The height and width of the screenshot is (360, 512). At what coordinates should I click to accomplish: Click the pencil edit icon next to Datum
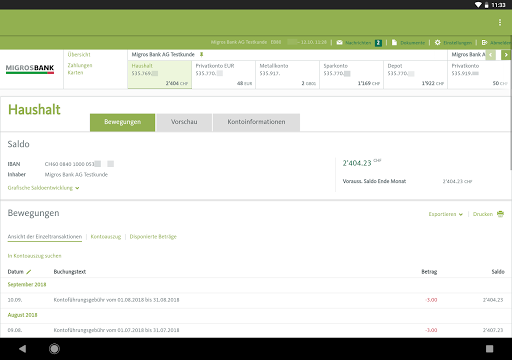29,272
